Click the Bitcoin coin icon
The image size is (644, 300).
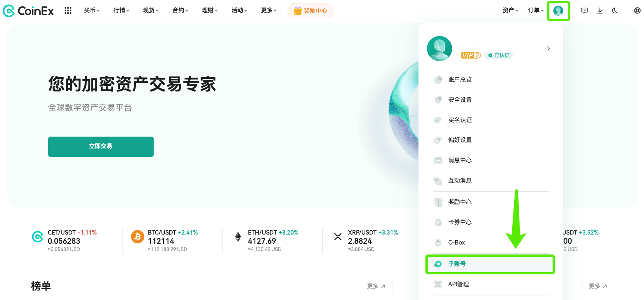(x=137, y=237)
